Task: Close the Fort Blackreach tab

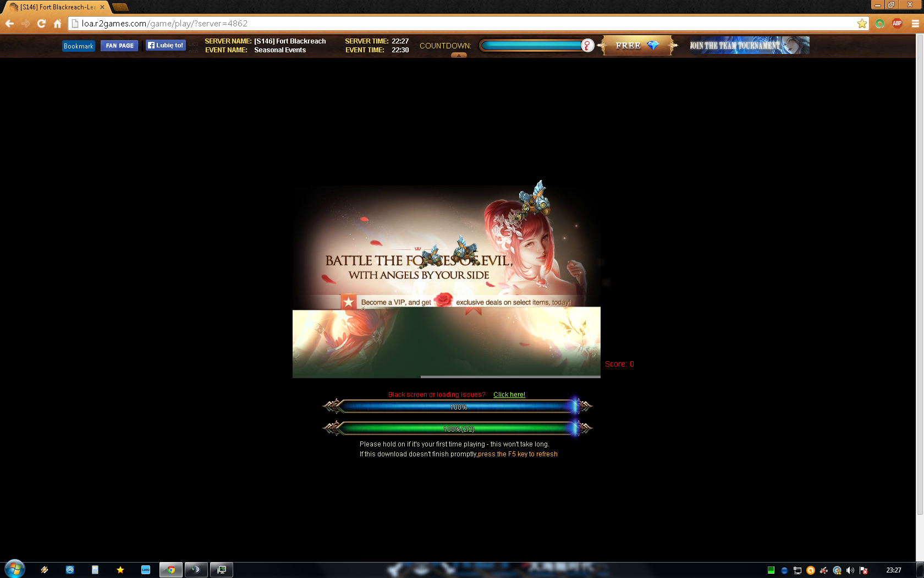Action: pyautogui.click(x=102, y=7)
